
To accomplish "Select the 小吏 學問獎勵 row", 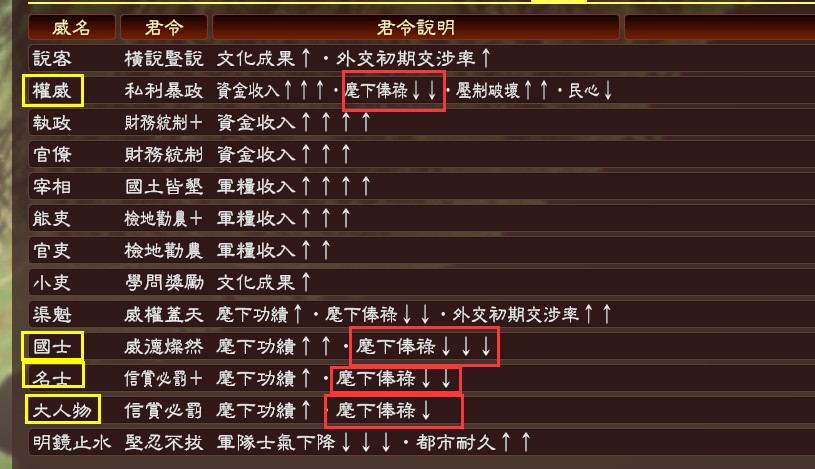I will (x=422, y=282).
